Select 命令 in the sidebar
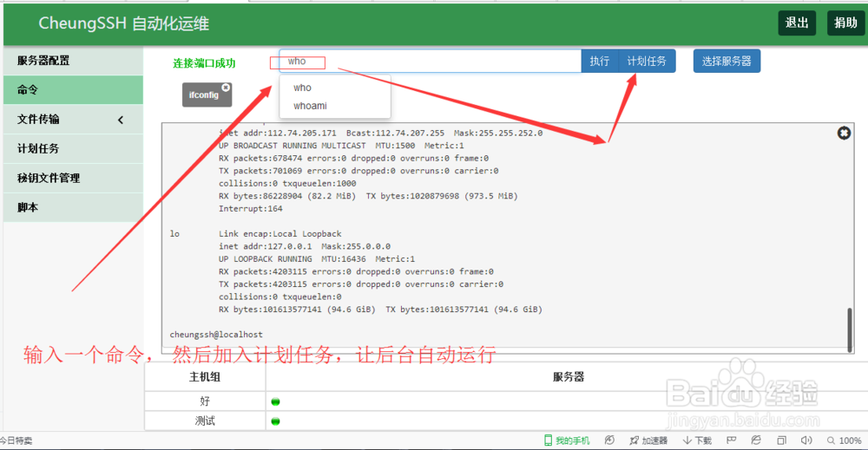Image resolution: width=868 pixels, height=450 pixels. (x=73, y=89)
